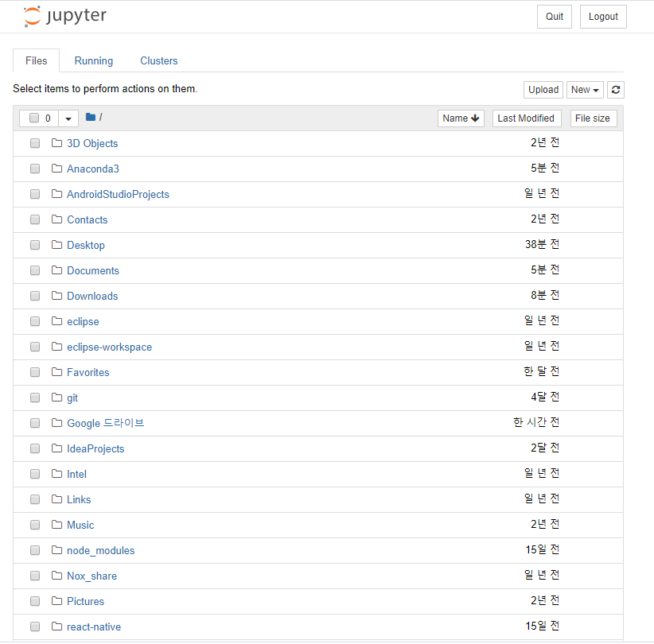
Task: Click the react-native folder icon
Action: point(56,627)
